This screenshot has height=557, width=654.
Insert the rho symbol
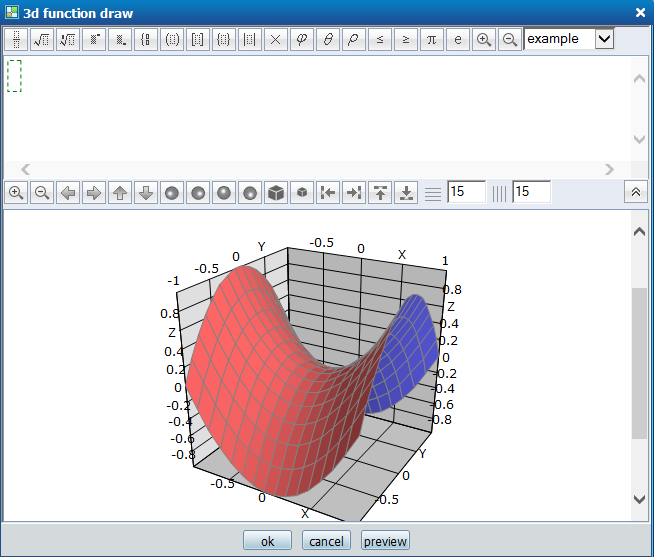[x=354, y=40]
